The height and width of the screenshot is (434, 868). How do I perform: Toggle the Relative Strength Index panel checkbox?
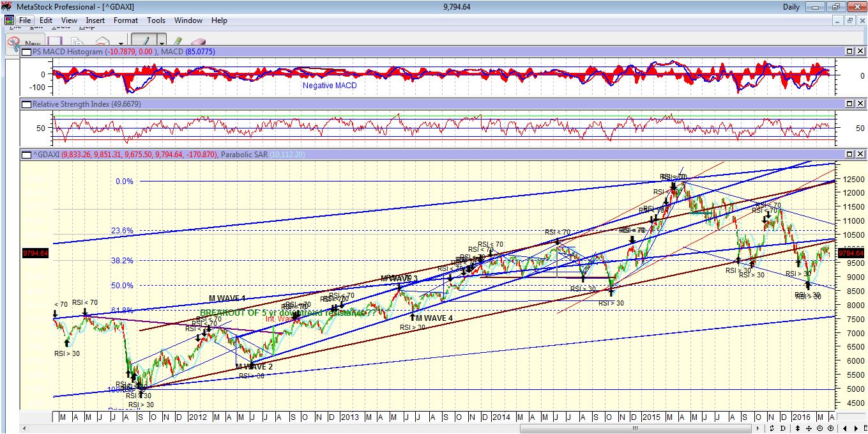[x=26, y=103]
